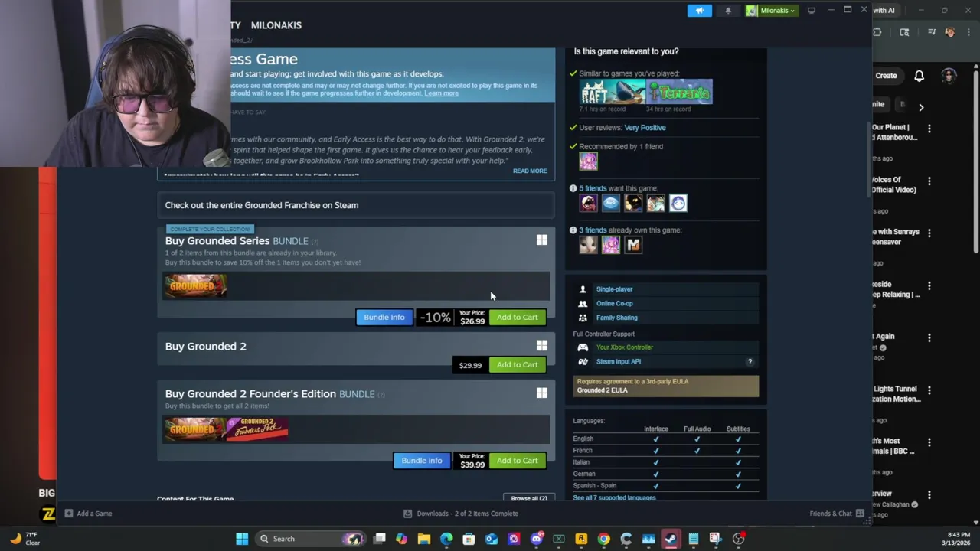Open the friend avatar under Recommended by 1 friend
The height and width of the screenshot is (551, 980).
588,161
